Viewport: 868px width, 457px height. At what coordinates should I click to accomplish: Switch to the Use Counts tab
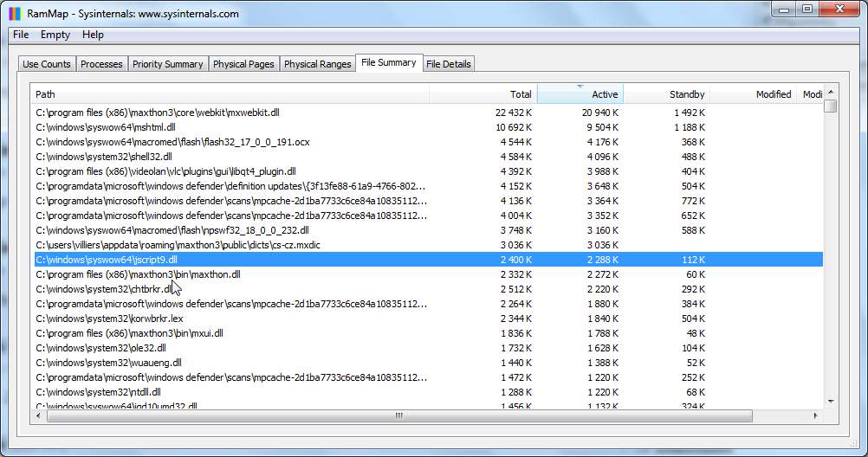coord(47,64)
